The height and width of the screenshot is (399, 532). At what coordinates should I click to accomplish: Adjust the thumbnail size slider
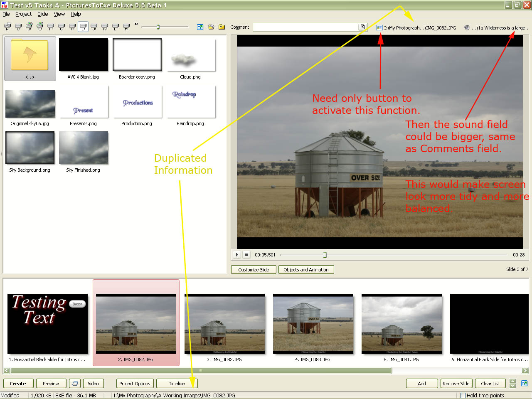(x=158, y=27)
